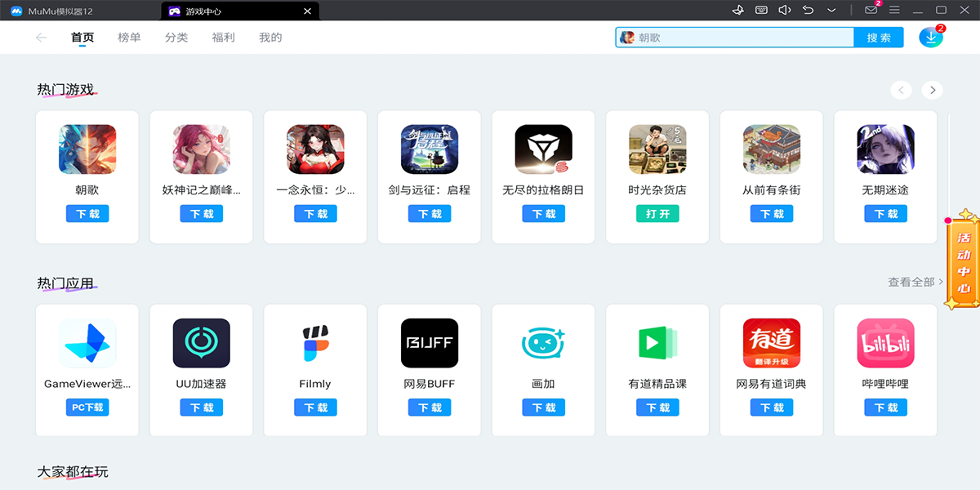Expand the title bar chevron for more tools

pos(831,11)
